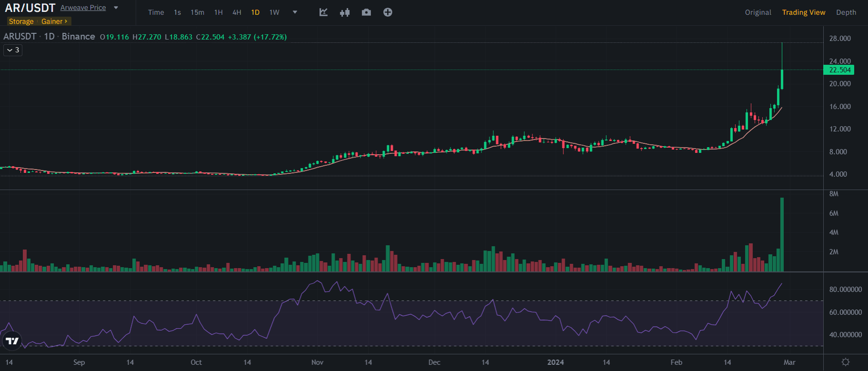This screenshot has width=868, height=371.
Task: Click the 22.504 current price label
Action: (839, 70)
